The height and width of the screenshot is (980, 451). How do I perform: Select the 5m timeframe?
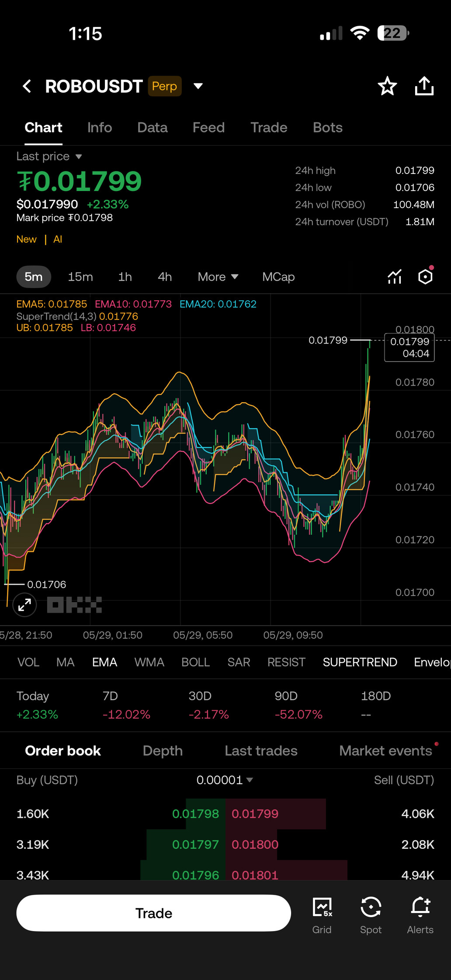[34, 277]
